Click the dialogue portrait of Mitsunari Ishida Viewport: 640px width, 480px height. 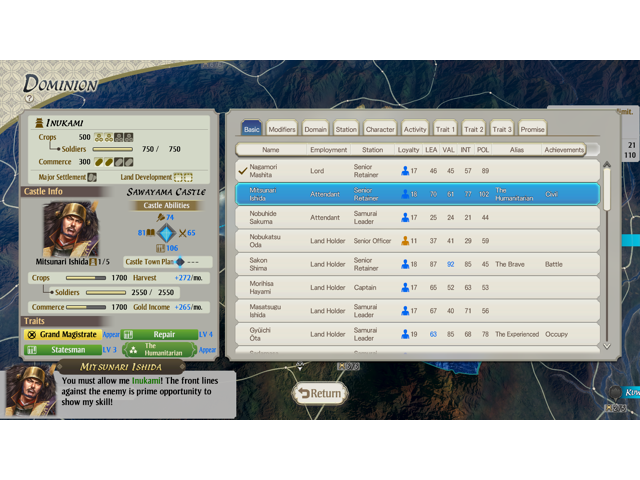[x=30, y=391]
